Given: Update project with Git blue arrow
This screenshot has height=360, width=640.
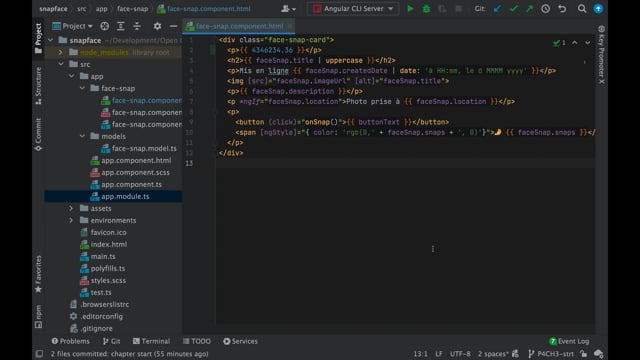Looking at the screenshot, I should (x=497, y=9).
